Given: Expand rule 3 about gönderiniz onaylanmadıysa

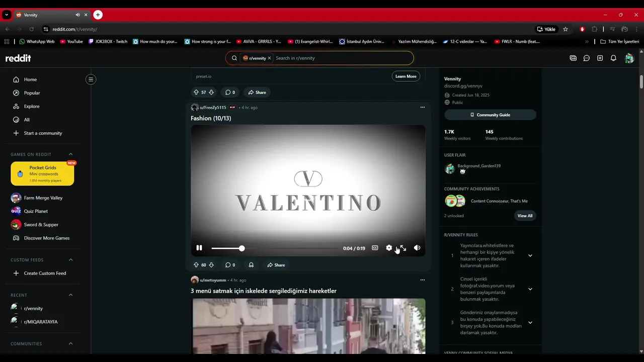Looking at the screenshot, I should tap(530, 323).
